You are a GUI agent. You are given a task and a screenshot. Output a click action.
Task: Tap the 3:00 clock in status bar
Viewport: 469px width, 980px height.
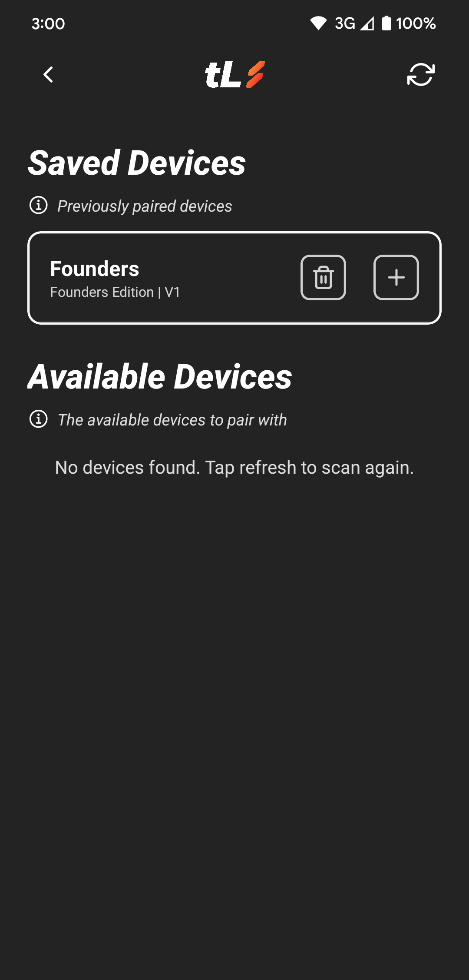[x=48, y=23]
